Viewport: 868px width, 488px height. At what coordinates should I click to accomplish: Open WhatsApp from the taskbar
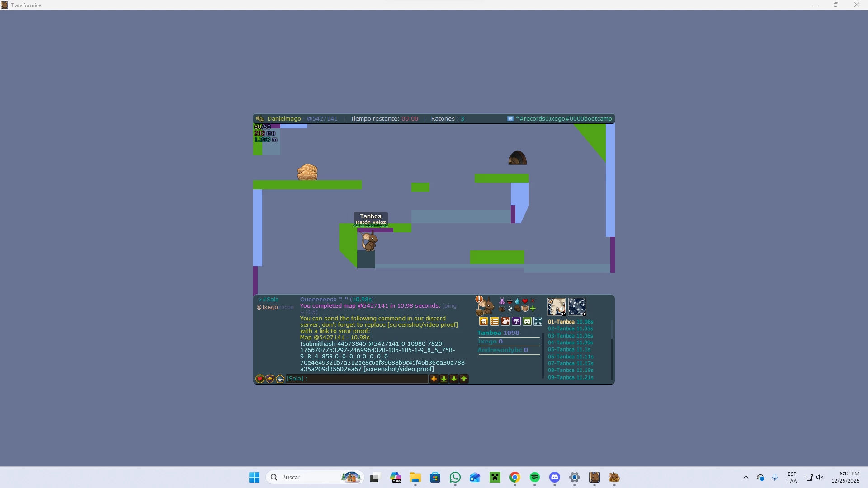tap(455, 478)
